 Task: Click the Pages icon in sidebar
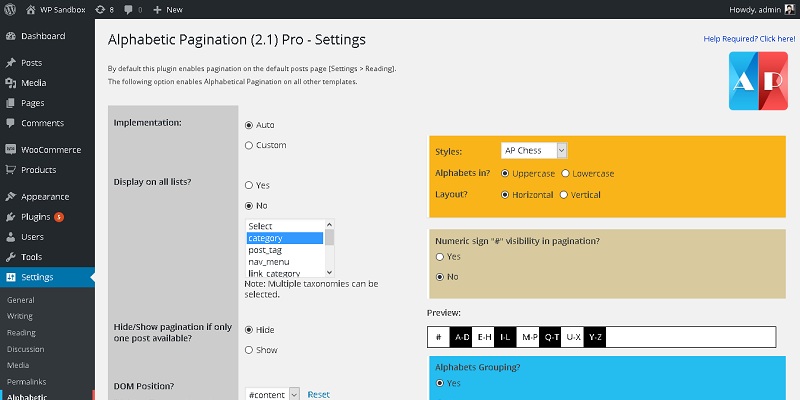10,103
